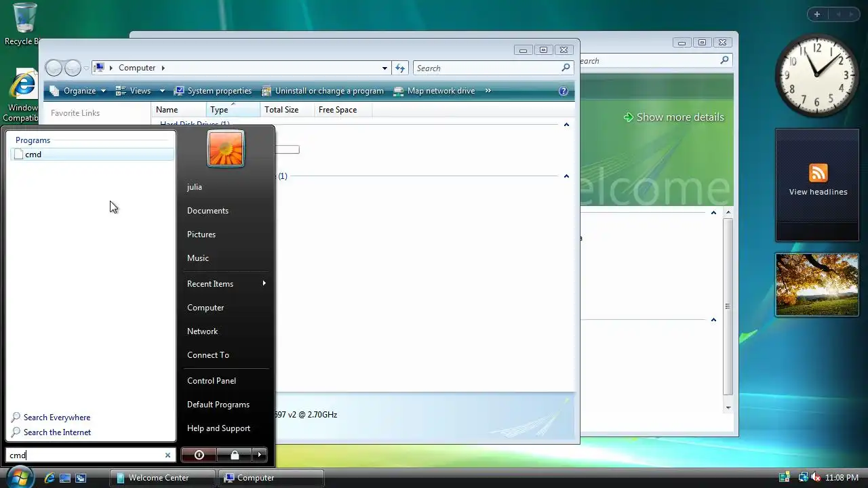Click the clock gadget
Viewport: 868px width, 488px height.
coord(816,75)
